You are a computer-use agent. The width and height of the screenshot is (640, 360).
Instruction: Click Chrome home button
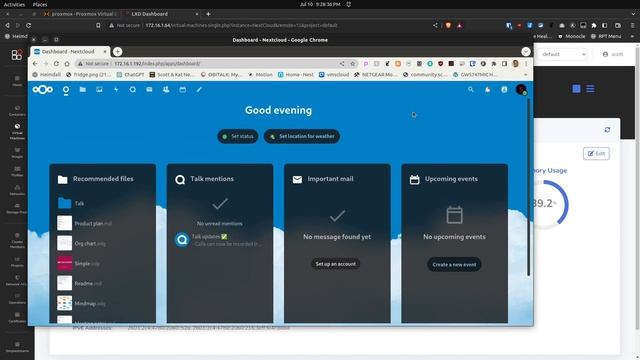pyautogui.click(x=67, y=64)
